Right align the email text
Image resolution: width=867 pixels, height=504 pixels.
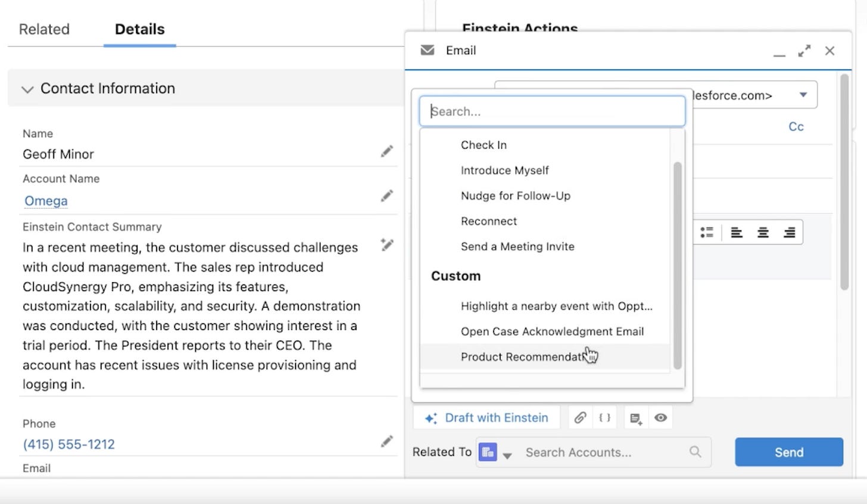[789, 232]
